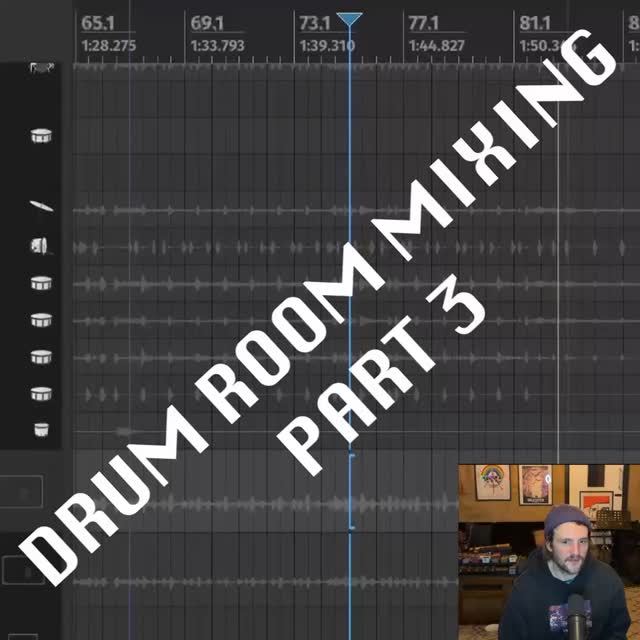Screen dimensions: 640x640
Task: Click the 1:33.793 time label
Action: (218, 45)
